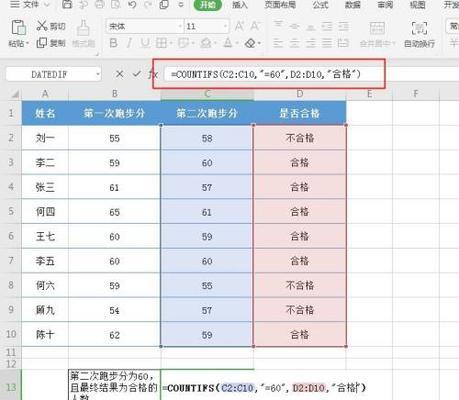Click the Copy (复制) icon
Image resolution: width=459 pixels, height=400 pixels.
coord(41,43)
